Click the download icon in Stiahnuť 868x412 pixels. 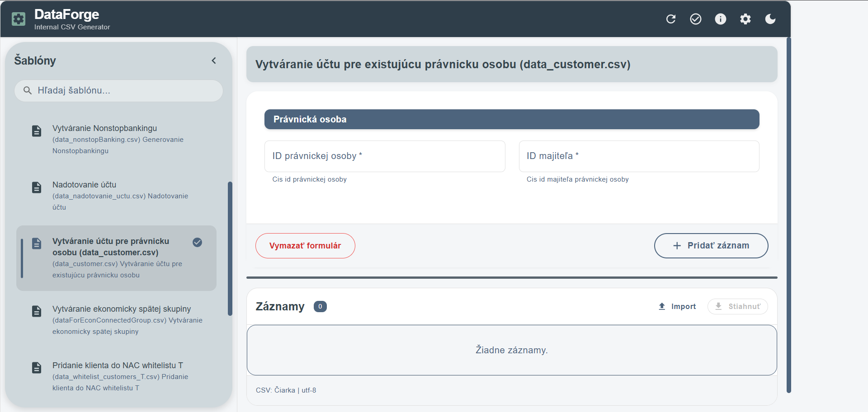point(718,306)
